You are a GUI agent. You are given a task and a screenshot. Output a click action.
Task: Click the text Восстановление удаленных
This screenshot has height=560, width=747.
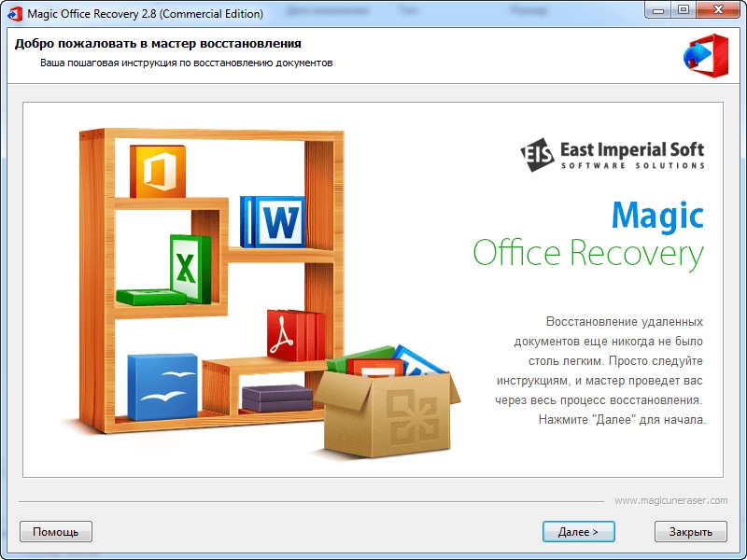tap(625, 321)
